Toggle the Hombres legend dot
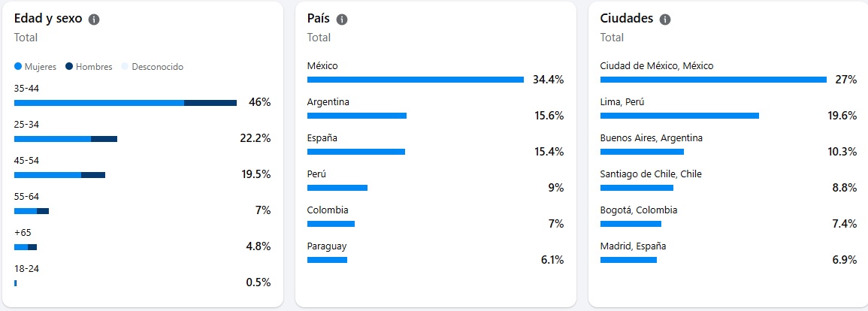 coord(69,67)
